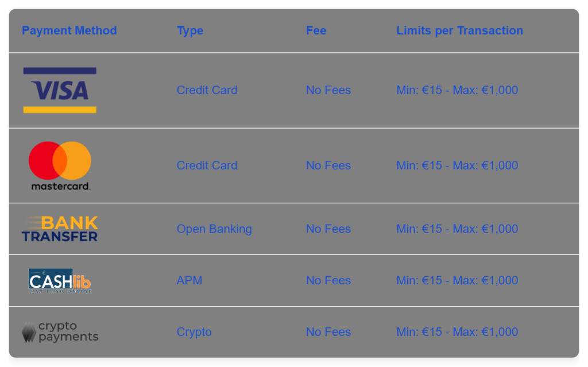The width and height of the screenshot is (588, 367).
Task: Click the APM type text
Action: pos(189,280)
